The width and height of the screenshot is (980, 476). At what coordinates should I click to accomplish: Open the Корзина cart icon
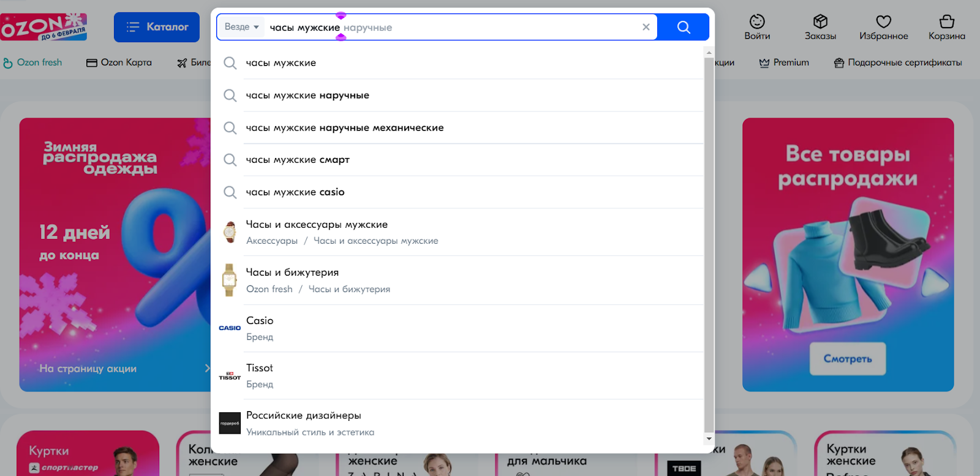(946, 22)
